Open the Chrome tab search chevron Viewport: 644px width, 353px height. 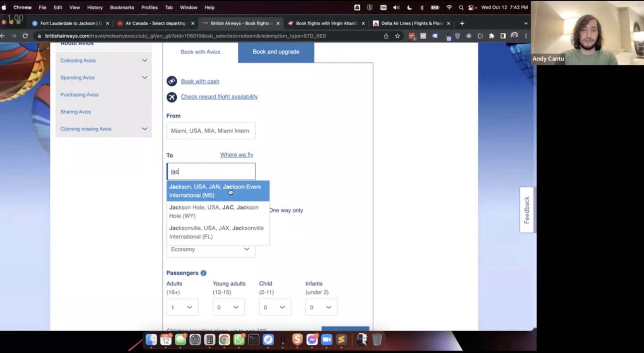click(x=526, y=23)
